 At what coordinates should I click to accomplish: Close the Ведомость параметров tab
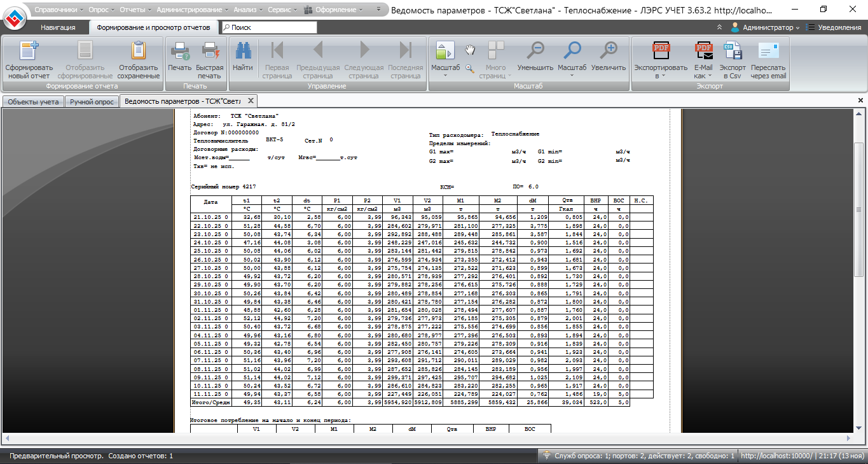click(251, 101)
